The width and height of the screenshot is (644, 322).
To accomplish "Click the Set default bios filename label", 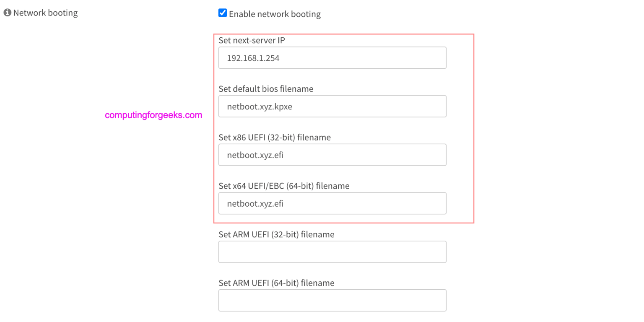I will tap(266, 88).
